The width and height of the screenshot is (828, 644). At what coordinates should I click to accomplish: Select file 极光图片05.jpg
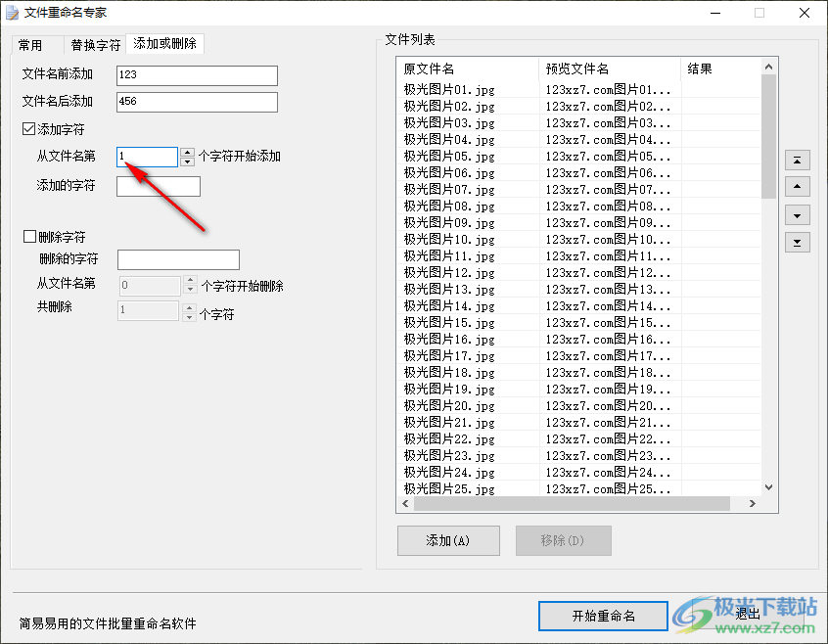coord(449,157)
